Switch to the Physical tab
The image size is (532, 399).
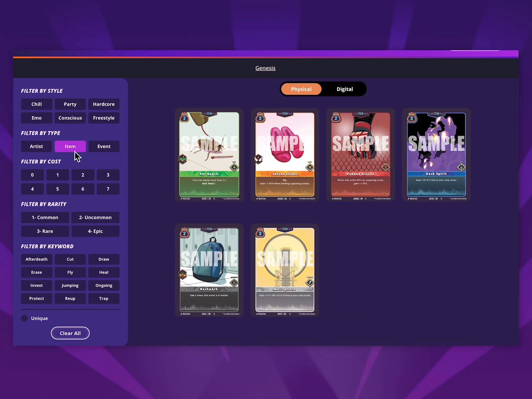coord(301,89)
